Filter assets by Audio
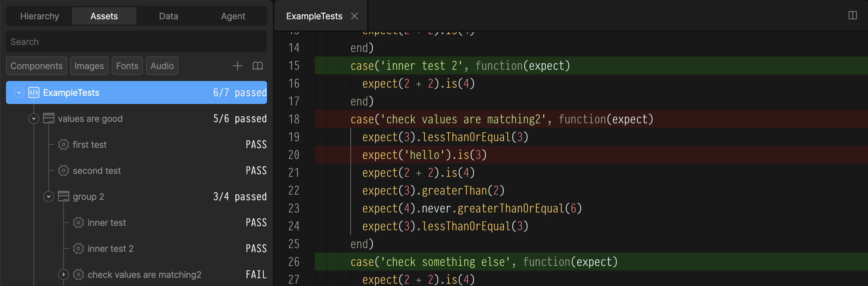Viewport: 868px width, 286px height. pos(162,66)
